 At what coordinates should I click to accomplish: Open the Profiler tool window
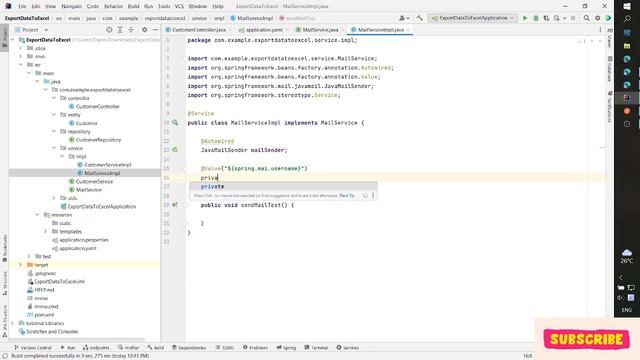[129, 347]
